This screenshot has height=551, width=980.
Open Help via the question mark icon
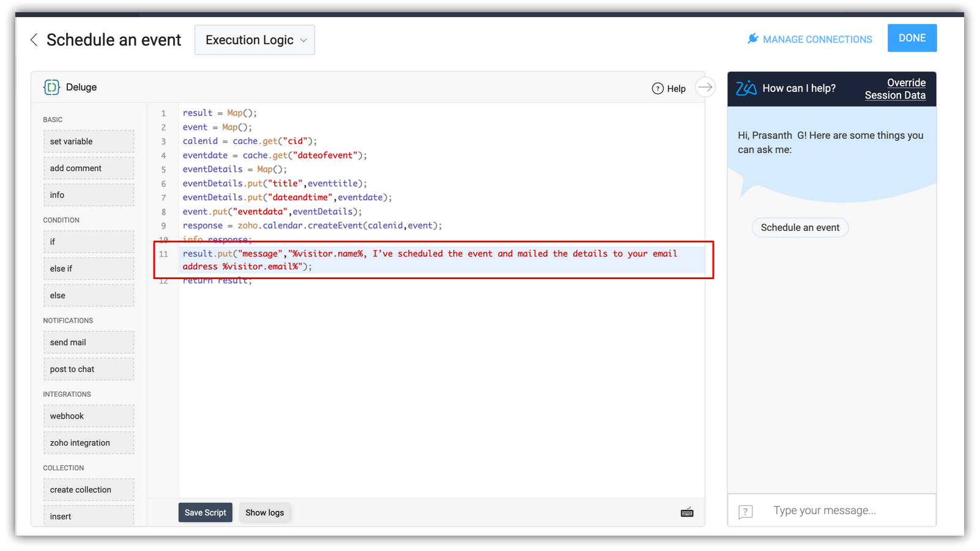click(x=658, y=88)
